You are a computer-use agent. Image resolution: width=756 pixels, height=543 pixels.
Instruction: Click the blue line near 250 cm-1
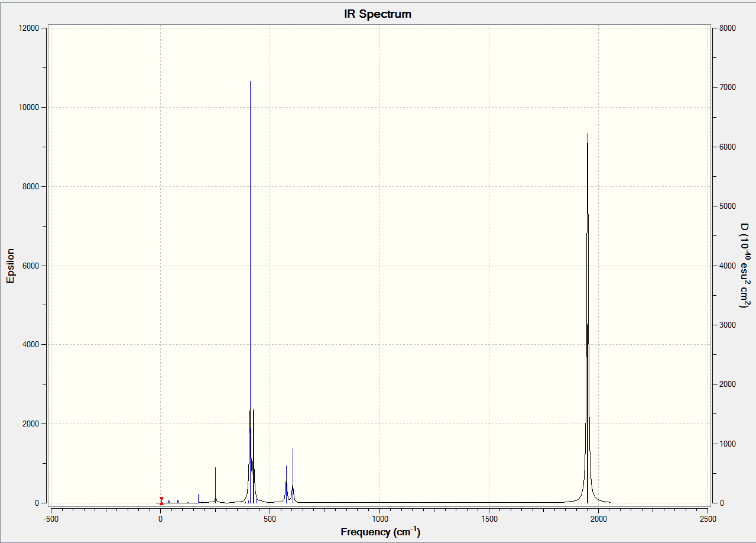click(215, 485)
